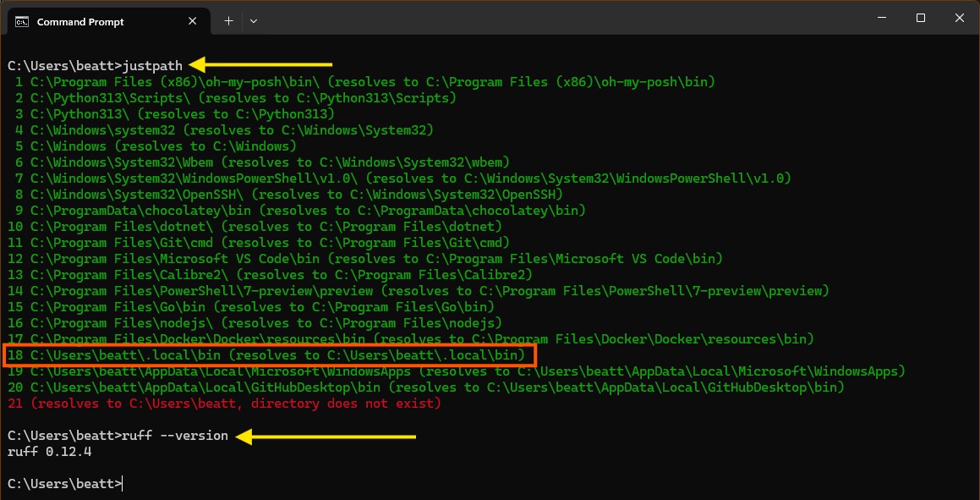Click the yellow arrow pointing at justpath
This screenshot has height=500, width=980.
262,64
